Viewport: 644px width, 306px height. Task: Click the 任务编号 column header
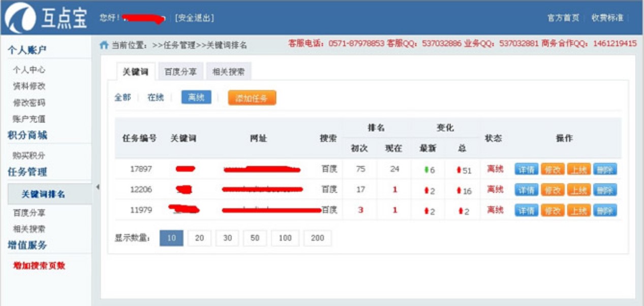[139, 139]
